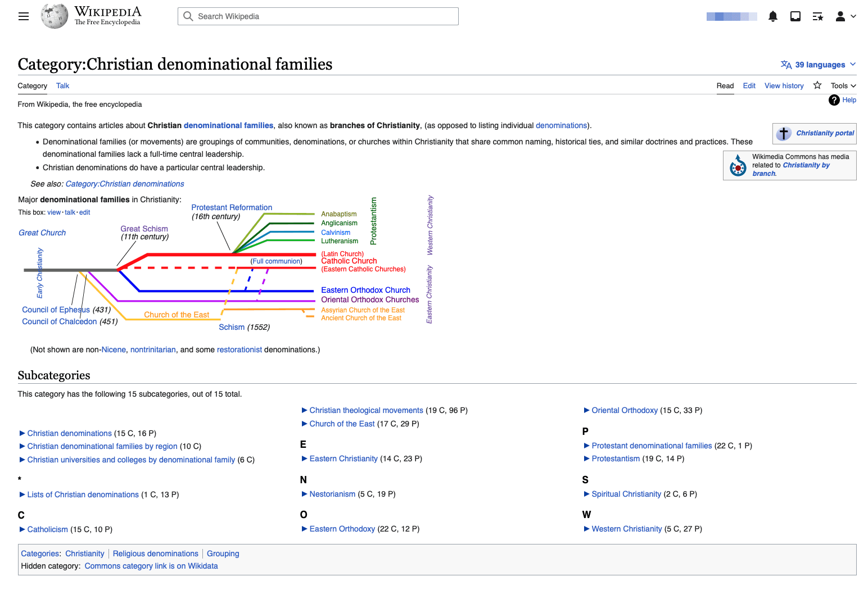Select the Read tab
868x590 pixels.
[725, 86]
